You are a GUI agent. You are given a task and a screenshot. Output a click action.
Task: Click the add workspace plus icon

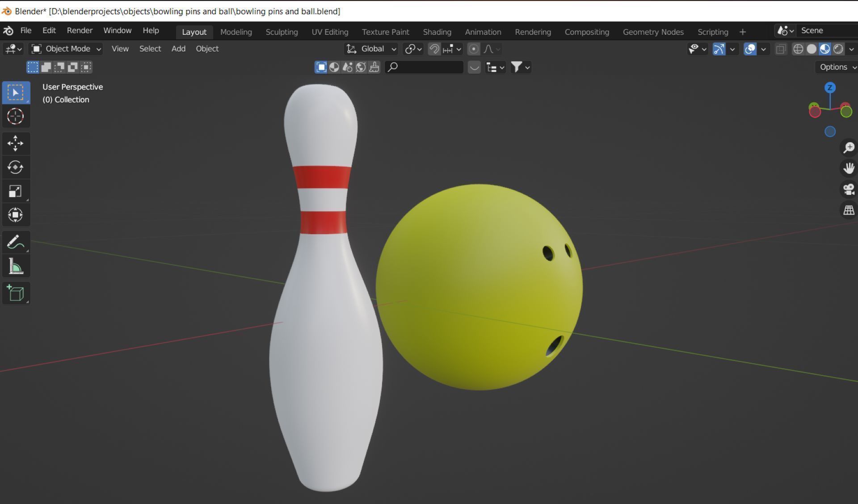tap(743, 32)
